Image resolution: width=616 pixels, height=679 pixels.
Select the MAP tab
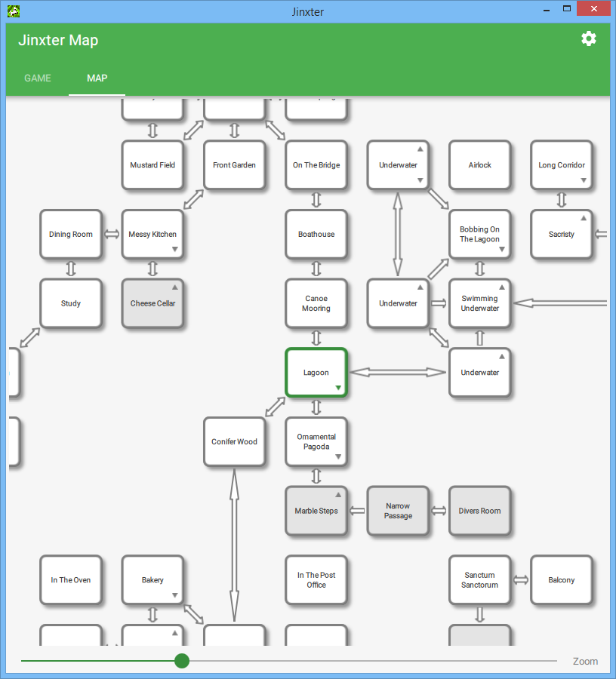click(97, 78)
